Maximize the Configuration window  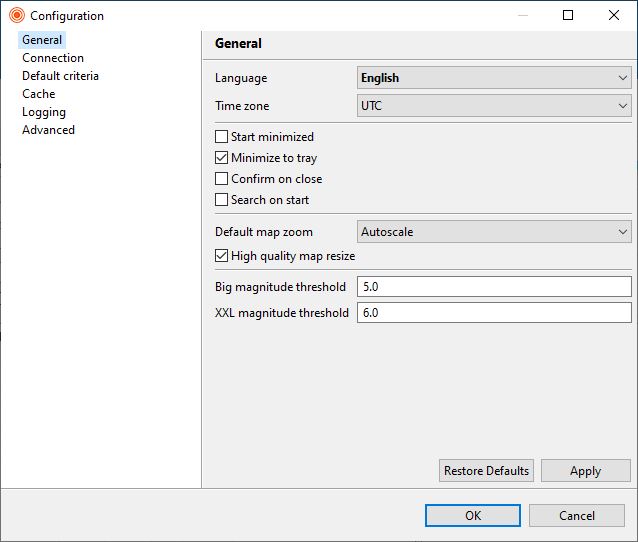tap(568, 15)
